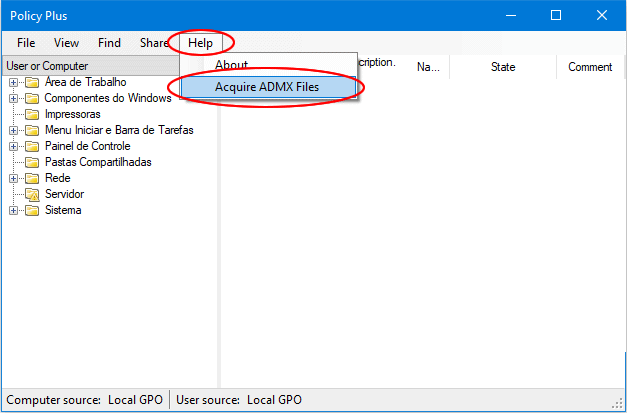The image size is (627, 413).
Task: Click the Componentes do Windows folder icon
Action: coord(32,98)
